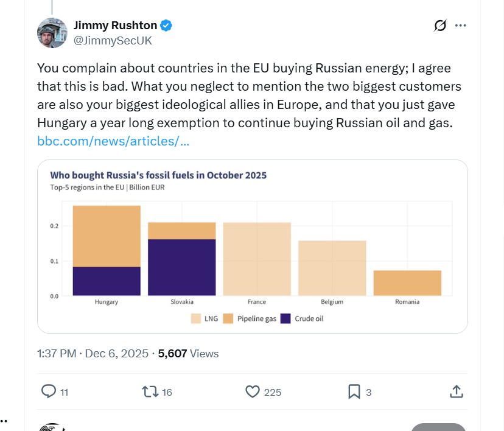Click the Jimmy Rushton display name
The width and height of the screenshot is (504, 431).
click(x=116, y=26)
